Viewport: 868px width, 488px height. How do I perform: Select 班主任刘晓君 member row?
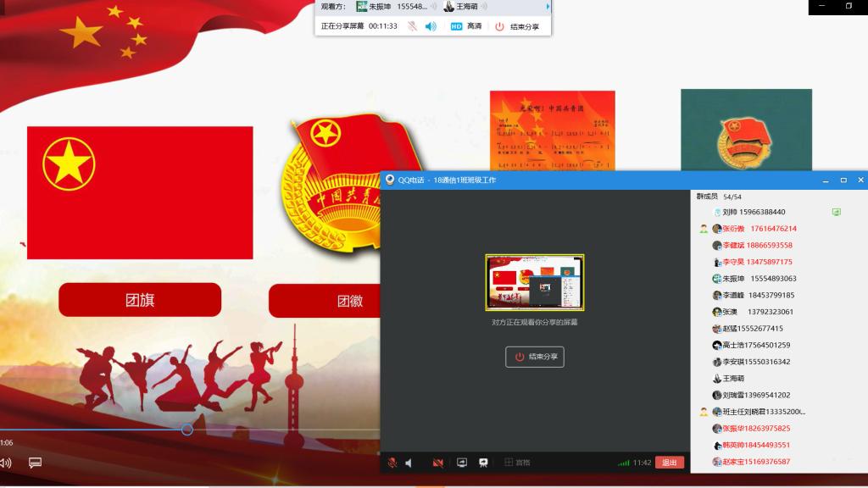click(x=779, y=412)
